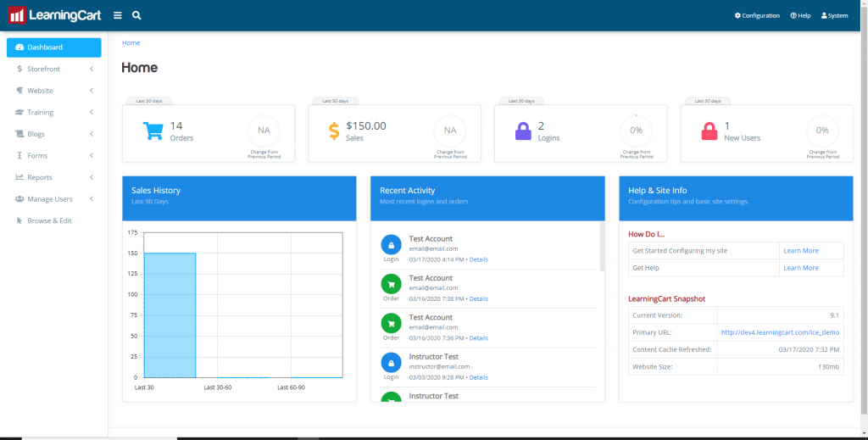Click the Help & Site Info header

736,198
